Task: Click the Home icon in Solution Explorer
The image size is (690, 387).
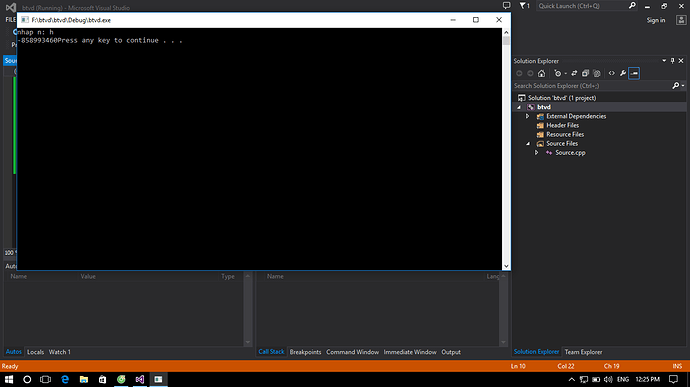Action: [x=541, y=74]
